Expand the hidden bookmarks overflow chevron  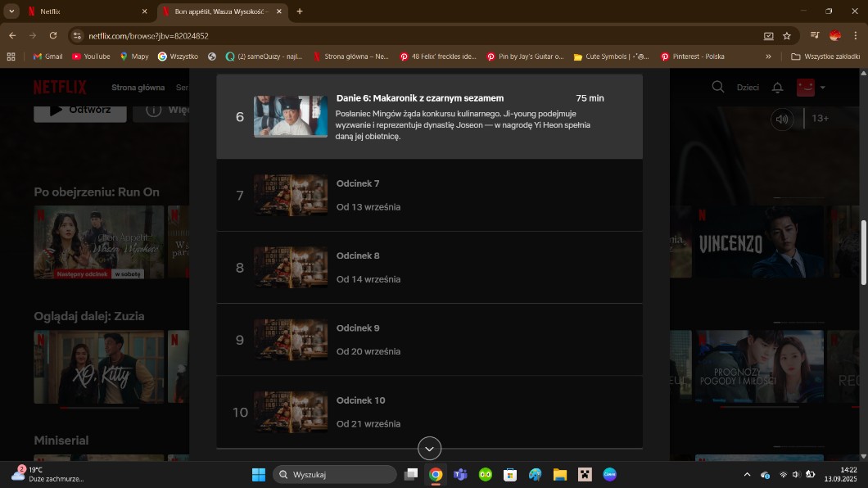[768, 56]
